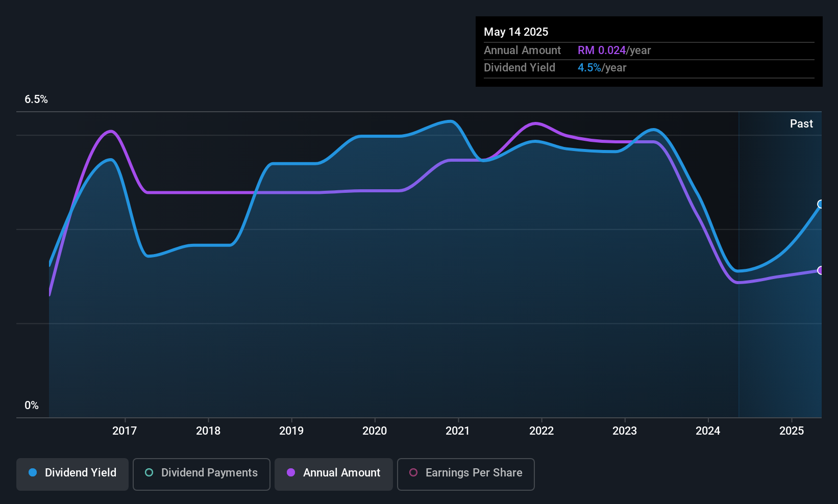Toggle the Dividend Yield legend button
The width and height of the screenshot is (838, 504).
point(72,473)
